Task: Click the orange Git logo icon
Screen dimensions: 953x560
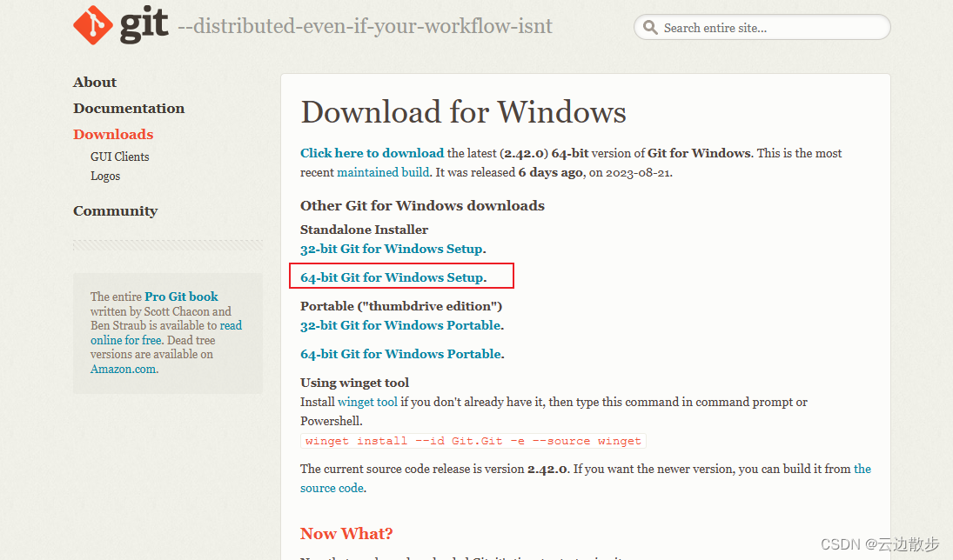Action: (x=93, y=25)
